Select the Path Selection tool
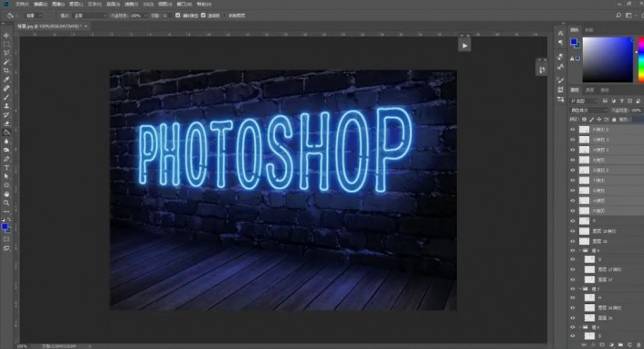This screenshot has height=349, width=644. 6,176
